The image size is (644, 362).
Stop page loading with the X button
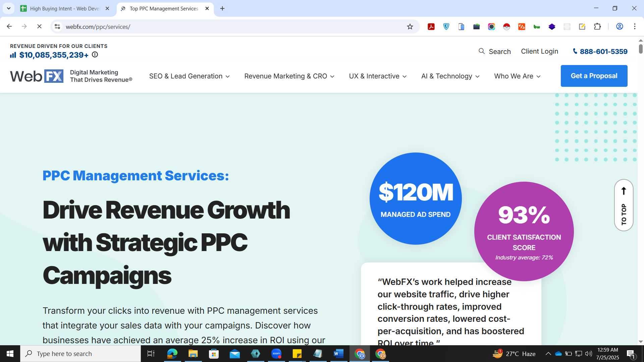[39, 26]
